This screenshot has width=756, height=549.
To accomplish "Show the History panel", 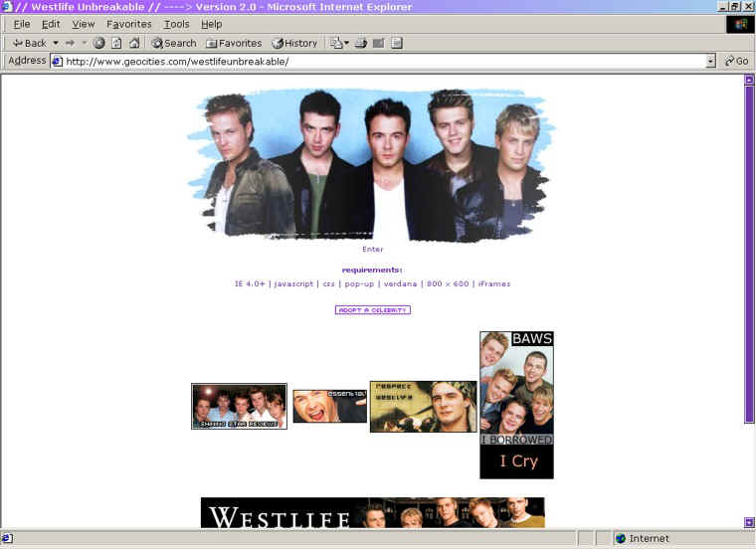I will coord(294,43).
